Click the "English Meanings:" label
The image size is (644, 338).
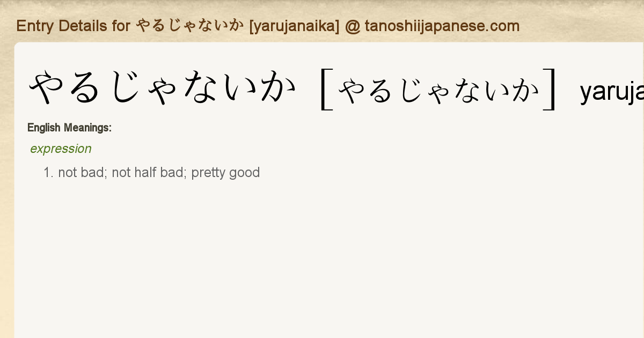[69, 128]
